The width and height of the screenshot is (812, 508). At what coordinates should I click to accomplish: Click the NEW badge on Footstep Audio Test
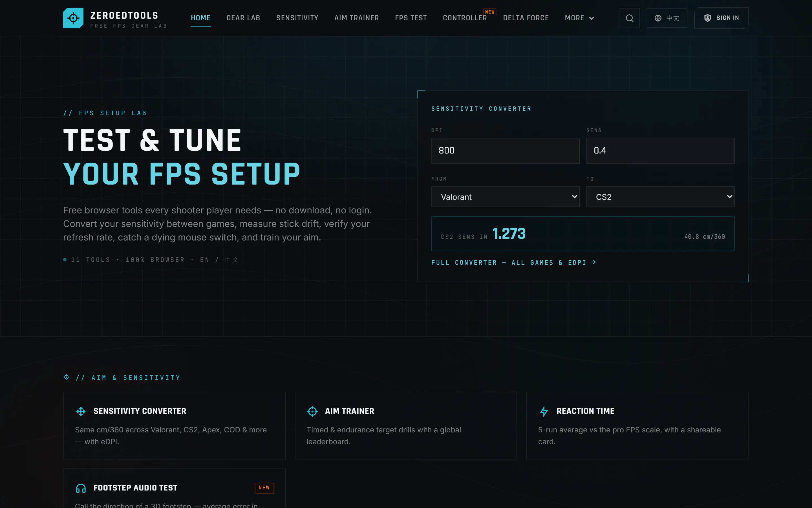(264, 488)
